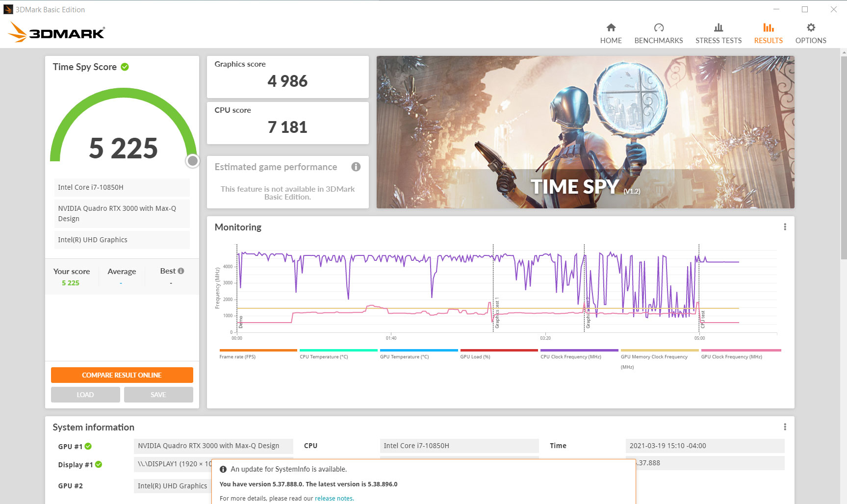Close the 3DMark window
The image size is (847, 504).
click(833, 9)
